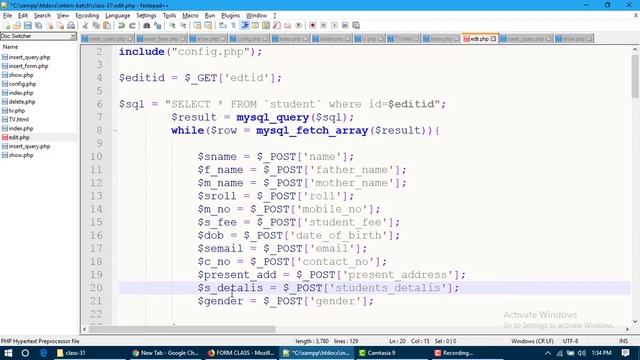Toggle the indent guide toolbar button
The image size is (640, 360).
tap(245, 26)
